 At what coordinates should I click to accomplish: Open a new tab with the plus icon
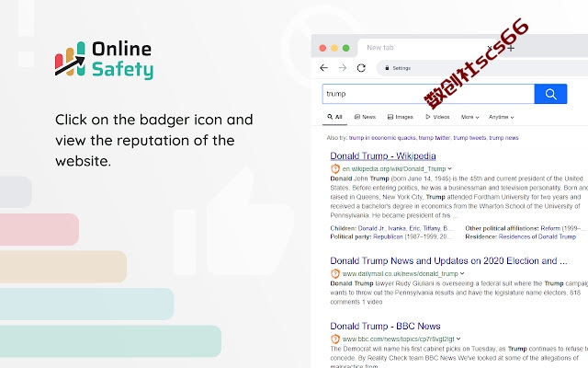pyautogui.click(x=511, y=48)
